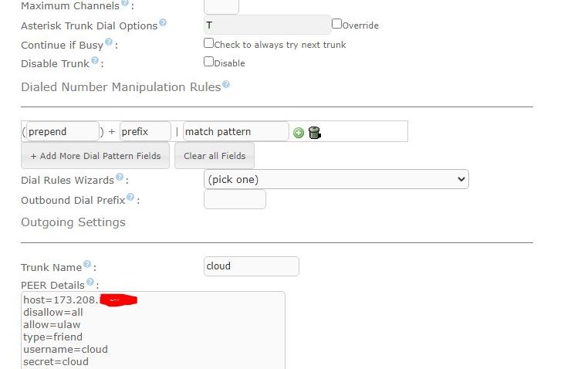Click help icon next to Dial Rules Wizards

pyautogui.click(x=120, y=178)
